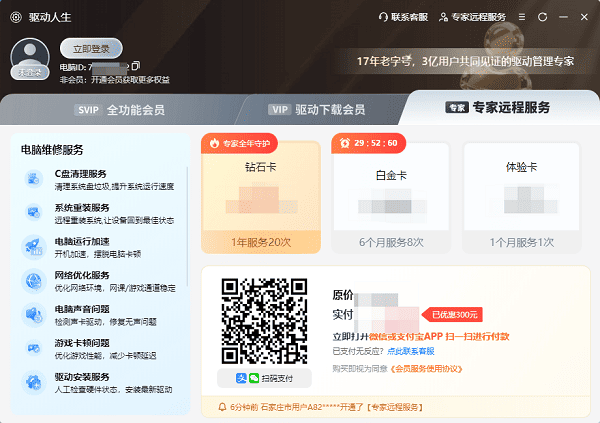Click the flame icon on 专家全年守护 badge

point(214,143)
